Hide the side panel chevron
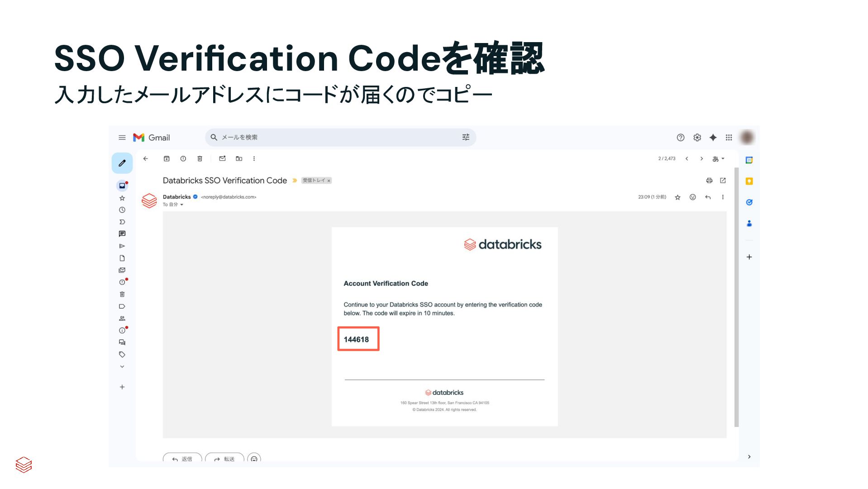 tap(749, 456)
